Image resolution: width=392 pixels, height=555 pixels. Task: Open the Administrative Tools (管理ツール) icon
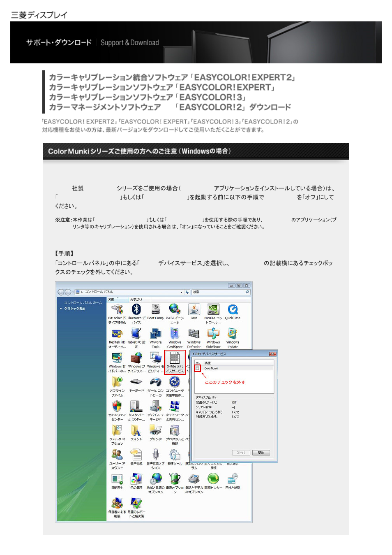pyautogui.click(x=175, y=457)
